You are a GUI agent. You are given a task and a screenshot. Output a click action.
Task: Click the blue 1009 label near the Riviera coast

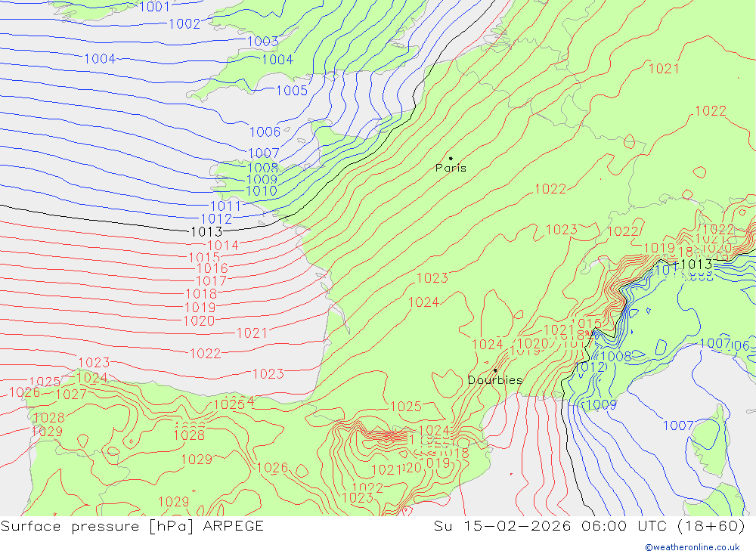601,404
